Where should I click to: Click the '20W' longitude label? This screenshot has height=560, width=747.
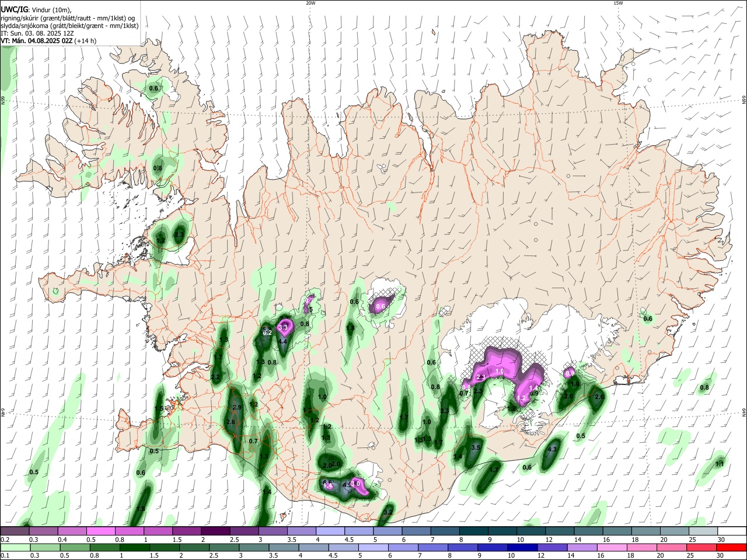pos(310,3)
